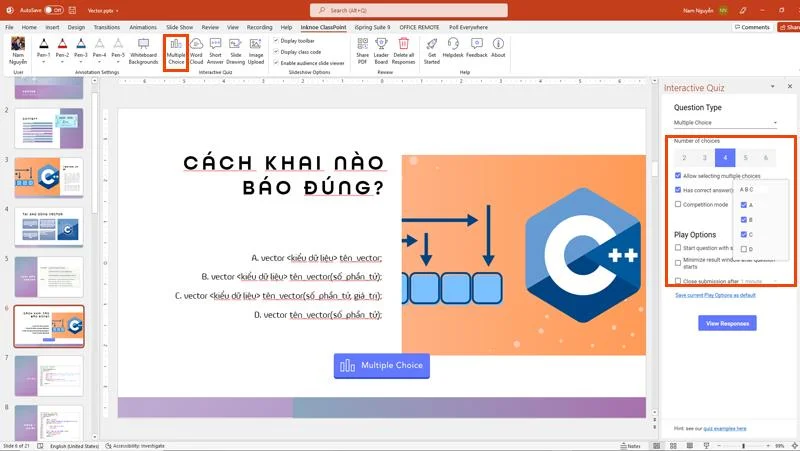
Task: Close the Interactive Quiz pane
Action: click(x=790, y=87)
